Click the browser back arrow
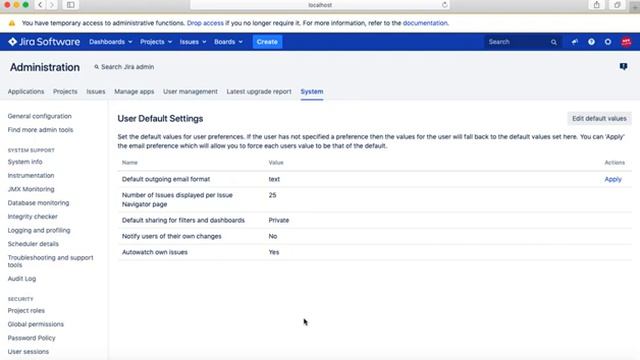 point(40,5)
